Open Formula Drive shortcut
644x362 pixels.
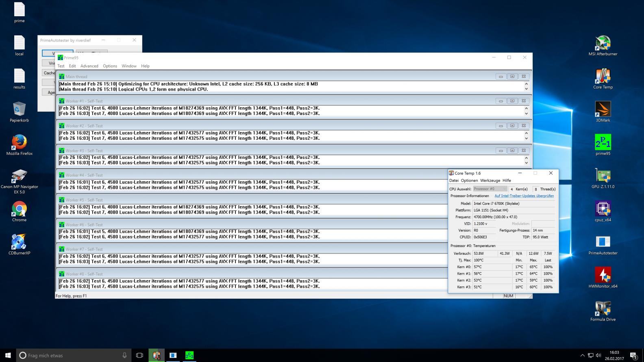[603, 311]
